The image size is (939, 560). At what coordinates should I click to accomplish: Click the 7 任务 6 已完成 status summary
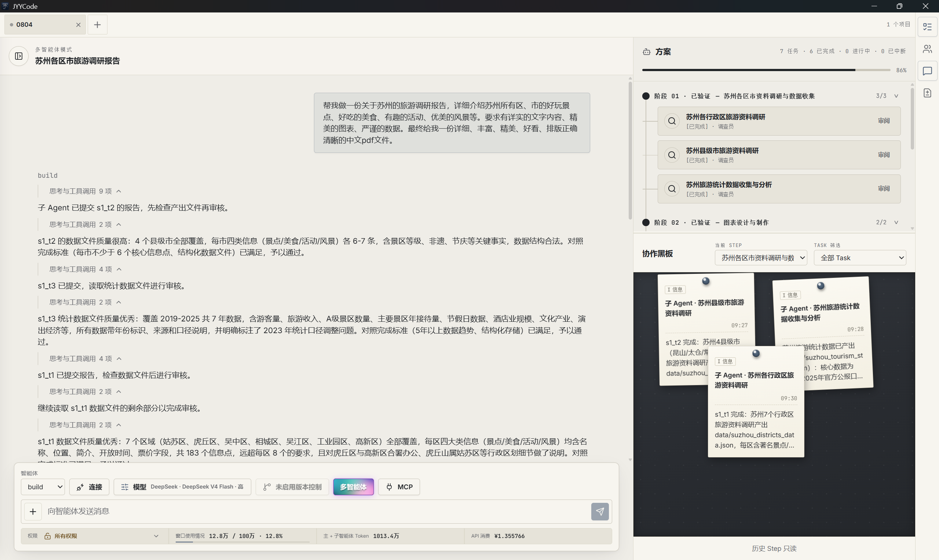point(843,51)
